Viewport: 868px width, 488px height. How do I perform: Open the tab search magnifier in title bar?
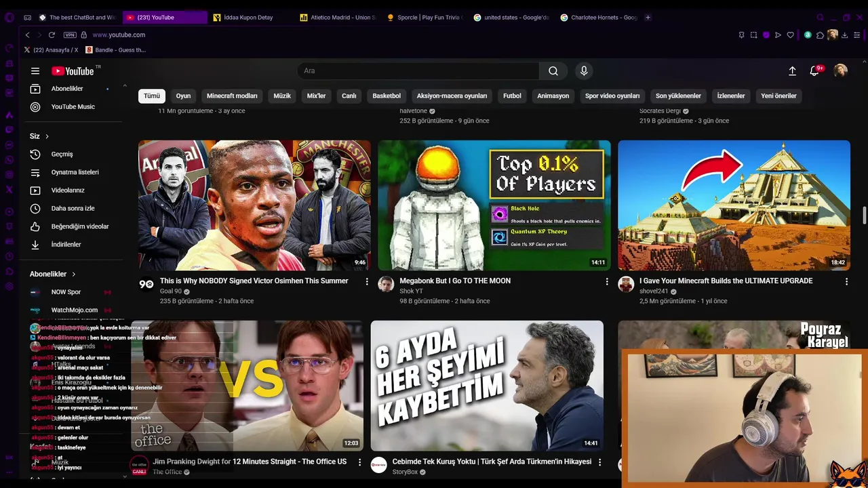pyautogui.click(x=820, y=18)
